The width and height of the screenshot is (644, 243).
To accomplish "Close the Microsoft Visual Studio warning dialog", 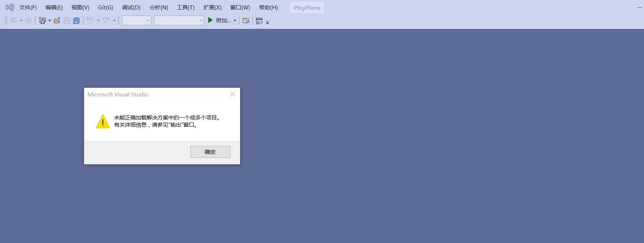I will [232, 94].
